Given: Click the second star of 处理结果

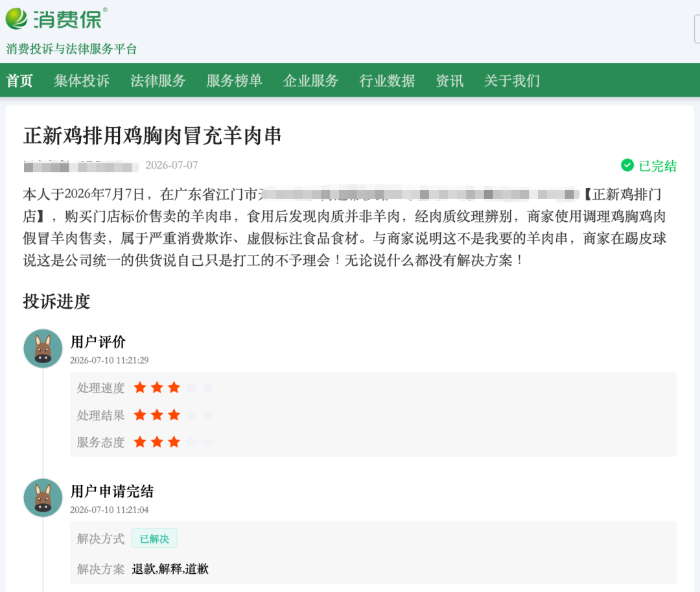Looking at the screenshot, I should tap(157, 415).
